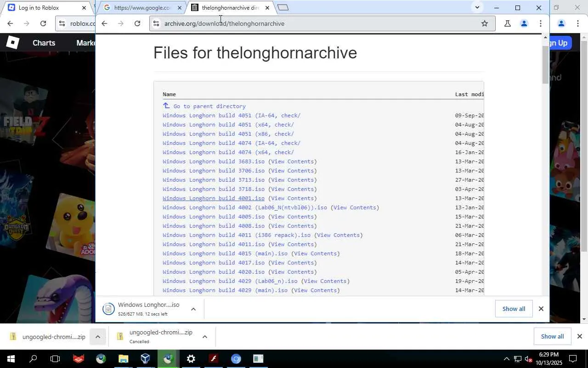Show hidden system tray icons
588x368 pixels.
pos(506,359)
